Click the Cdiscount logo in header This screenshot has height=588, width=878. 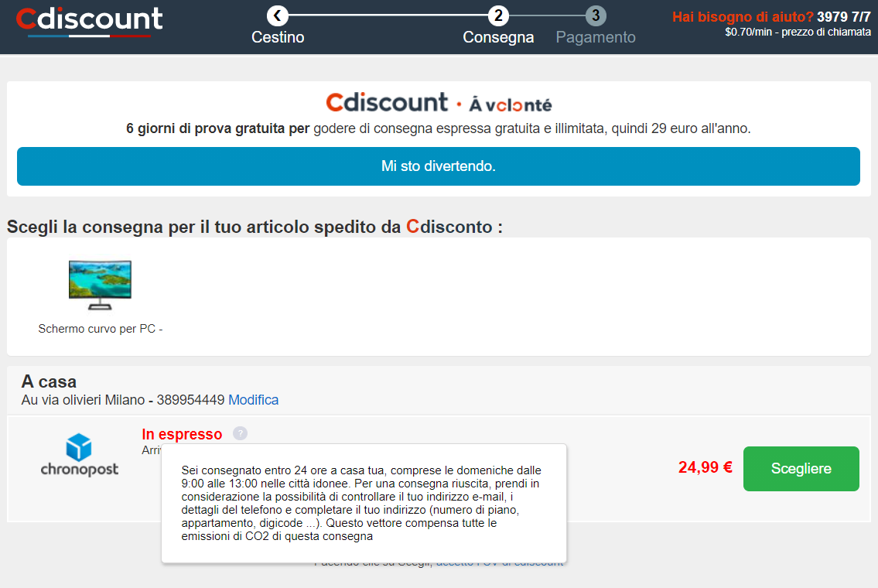90,22
